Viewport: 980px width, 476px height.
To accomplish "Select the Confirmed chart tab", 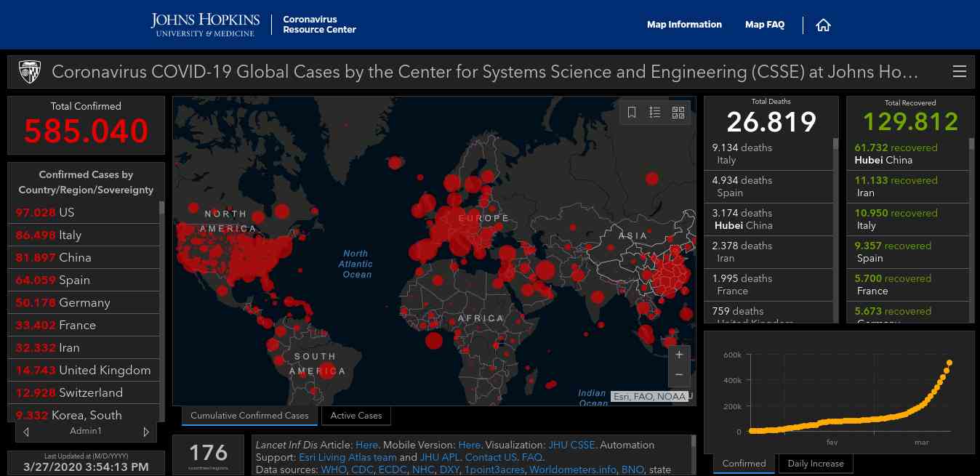I will [x=744, y=464].
